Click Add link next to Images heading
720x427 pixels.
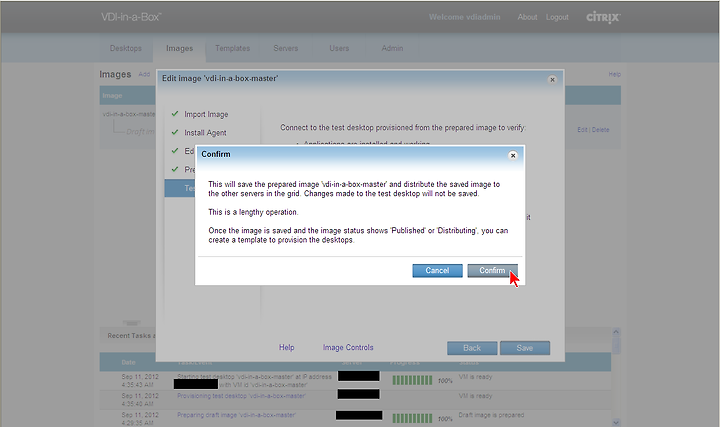[144, 74]
